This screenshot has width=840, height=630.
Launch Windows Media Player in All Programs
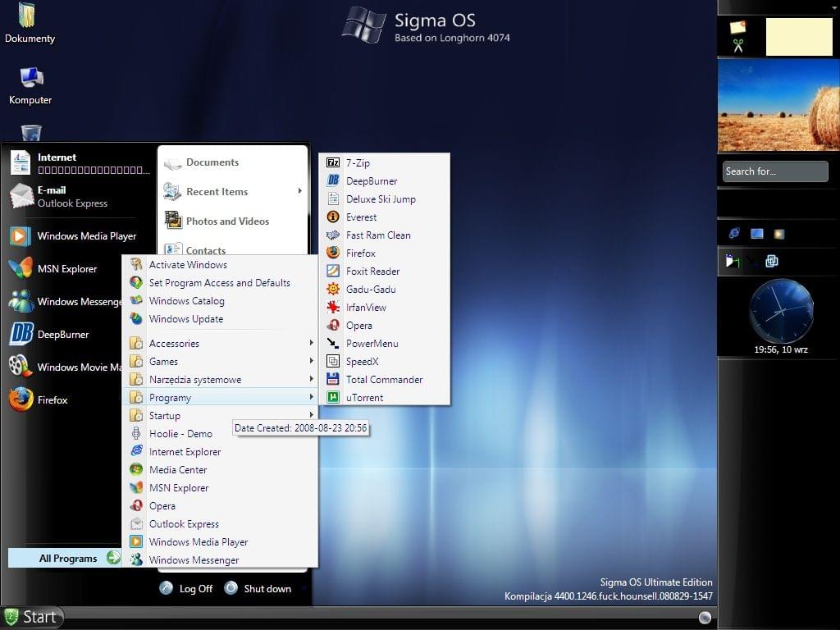220,542
